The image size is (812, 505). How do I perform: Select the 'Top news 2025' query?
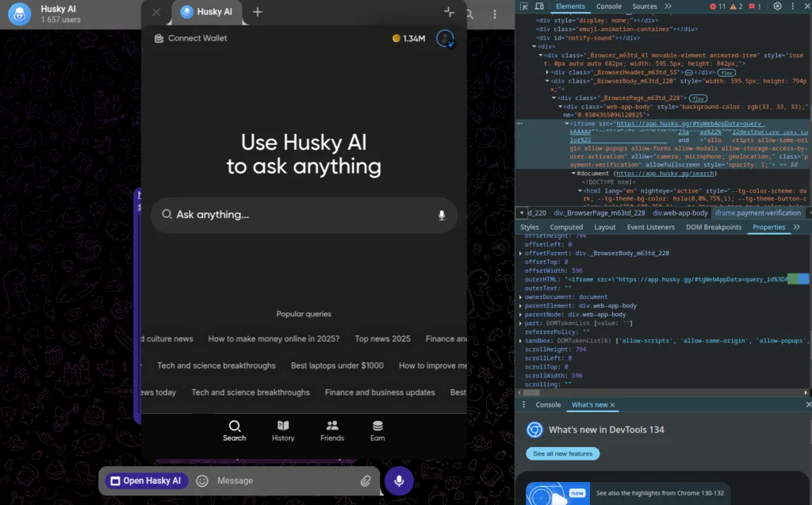[x=383, y=339]
